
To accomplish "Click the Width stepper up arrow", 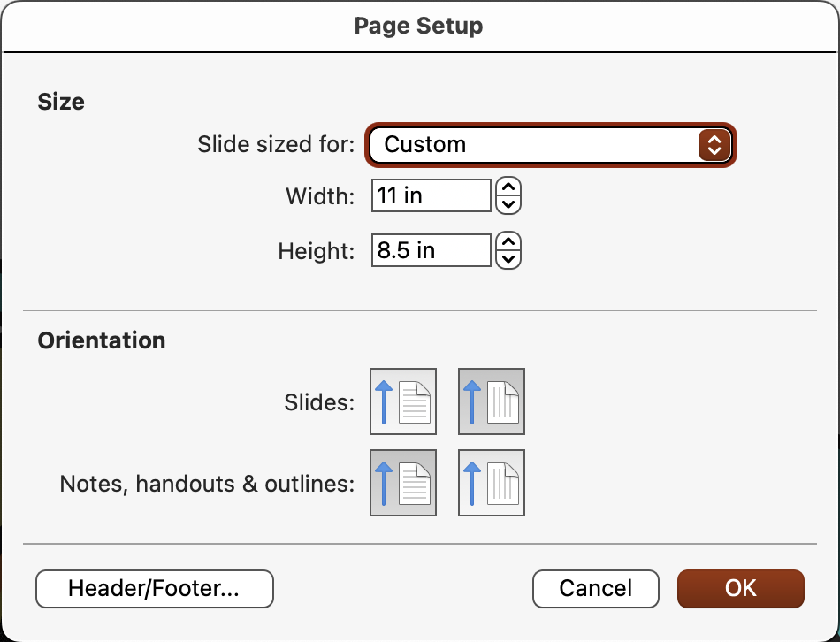I will point(509,188).
